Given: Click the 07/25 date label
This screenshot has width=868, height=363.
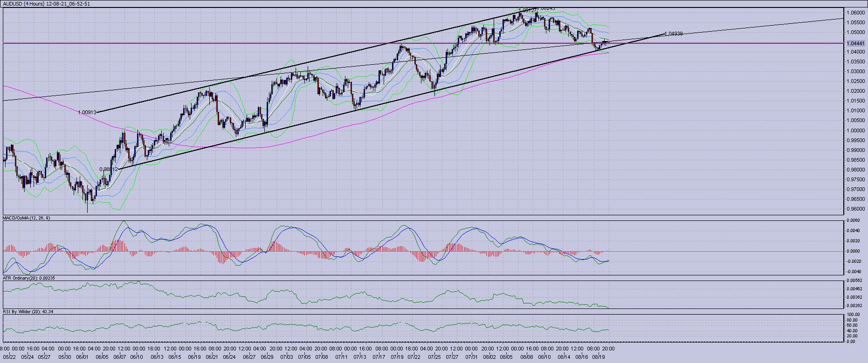Looking at the screenshot, I should [434, 357].
